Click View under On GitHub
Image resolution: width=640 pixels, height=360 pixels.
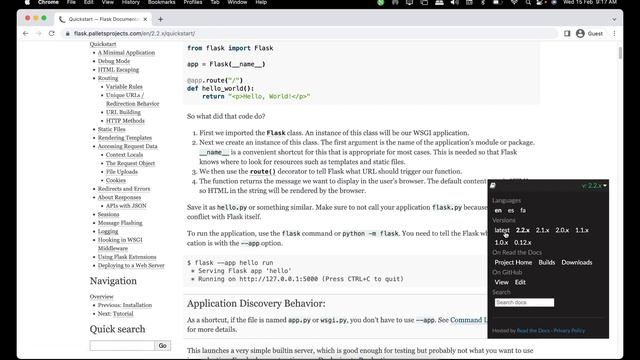tap(501, 282)
